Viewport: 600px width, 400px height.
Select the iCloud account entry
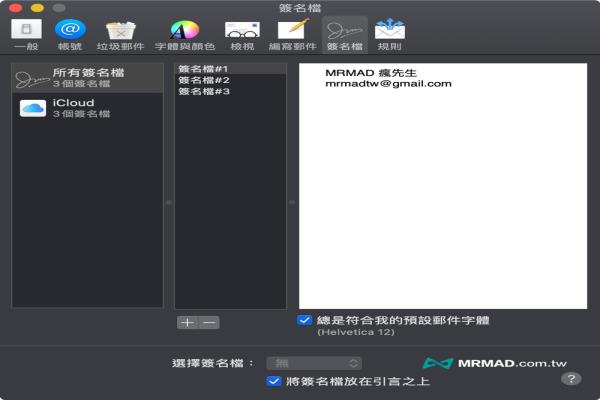[x=88, y=108]
